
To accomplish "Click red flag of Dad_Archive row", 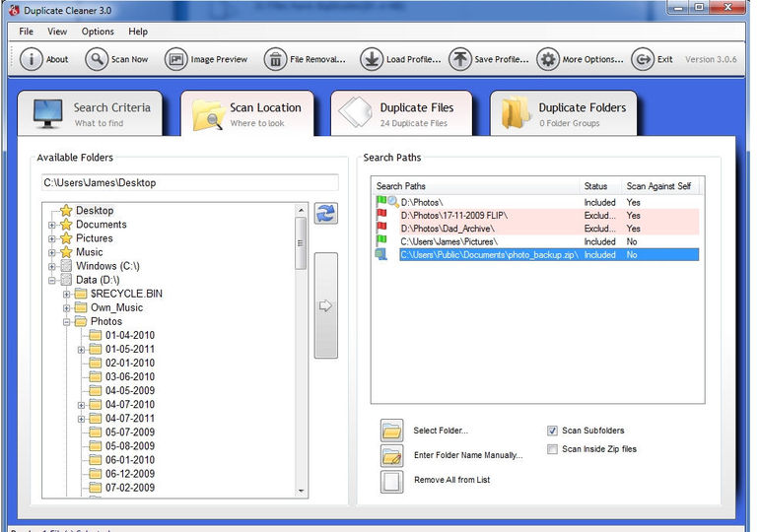I will (381, 228).
